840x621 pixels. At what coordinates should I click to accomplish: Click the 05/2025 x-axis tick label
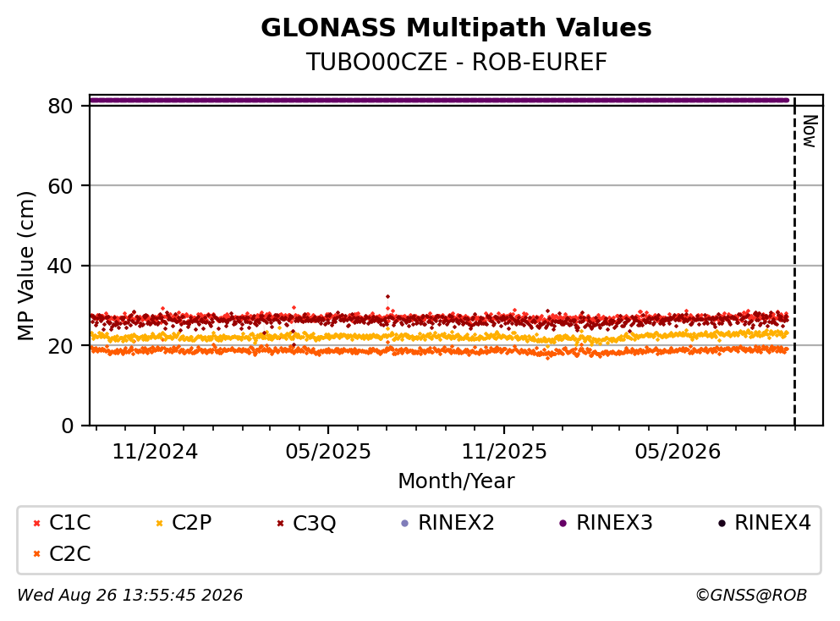click(x=328, y=452)
